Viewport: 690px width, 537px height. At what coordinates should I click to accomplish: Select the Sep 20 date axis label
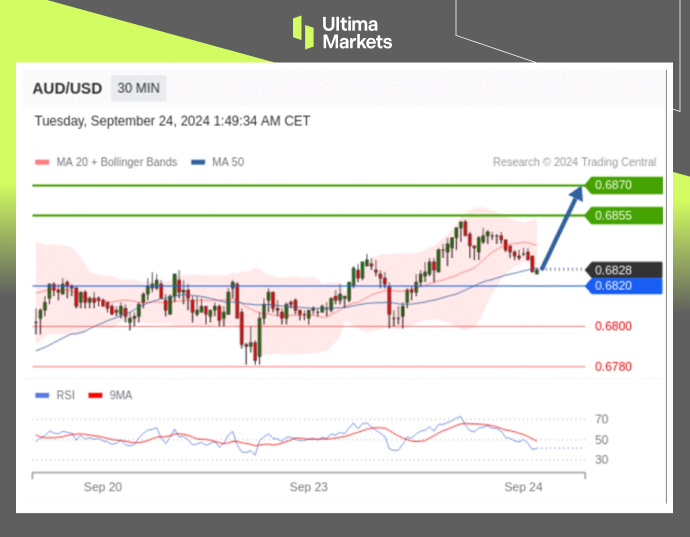click(103, 487)
